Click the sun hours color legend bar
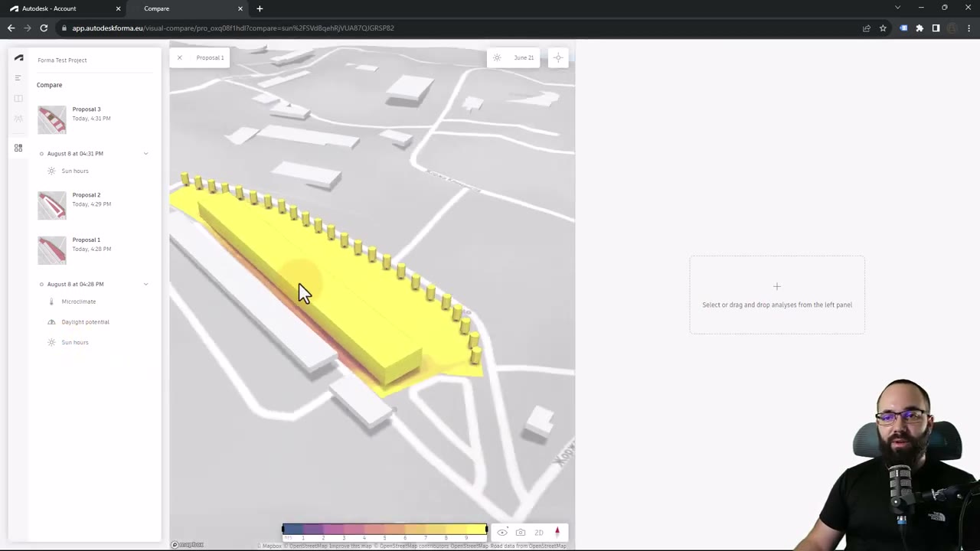This screenshot has width=980, height=551. [384, 530]
